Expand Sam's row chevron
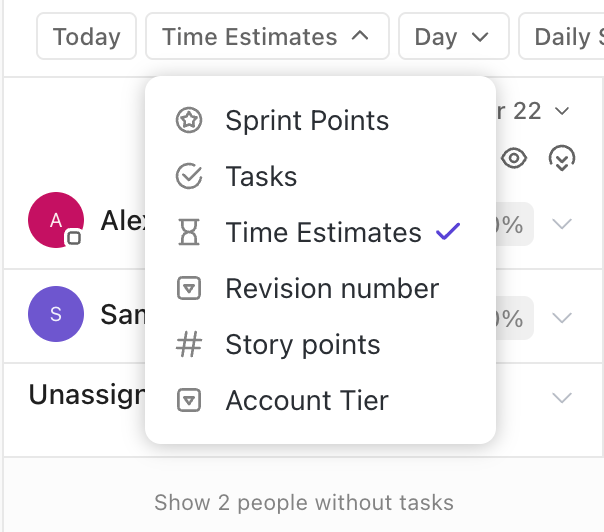Image resolution: width=604 pixels, height=532 pixels. click(x=562, y=318)
